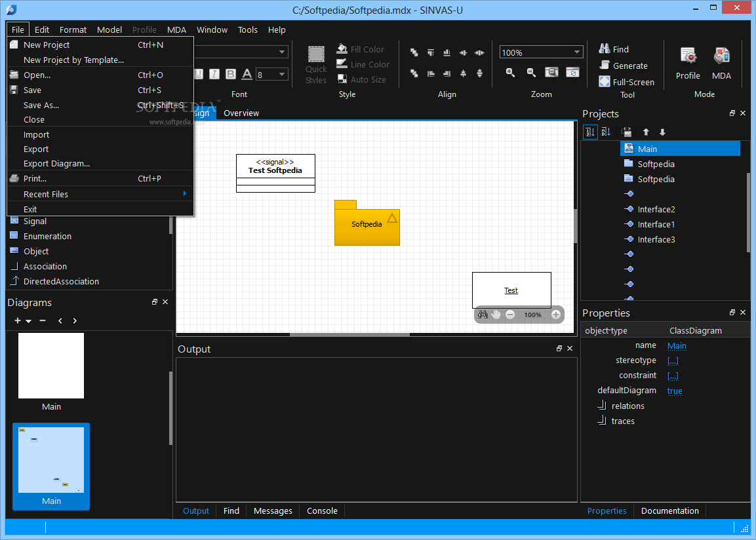Toggle numeric sort order in Projects

[590, 132]
